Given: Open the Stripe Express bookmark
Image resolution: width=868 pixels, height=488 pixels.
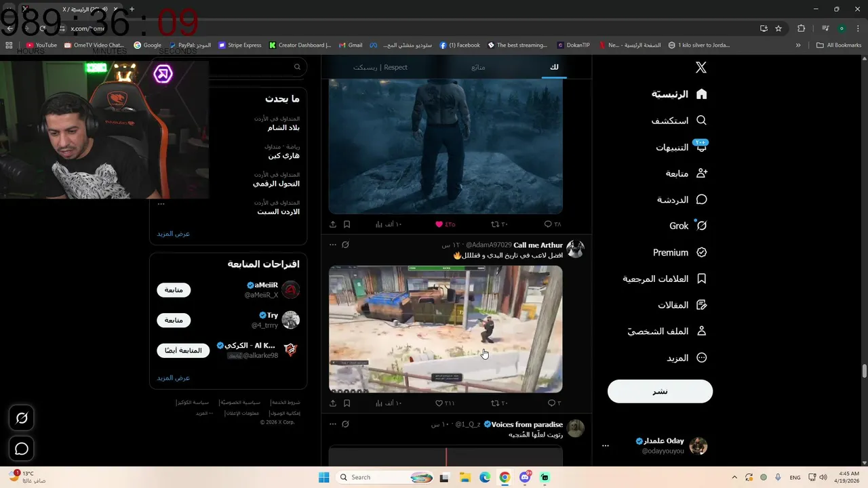Looking at the screenshot, I should tap(240, 45).
